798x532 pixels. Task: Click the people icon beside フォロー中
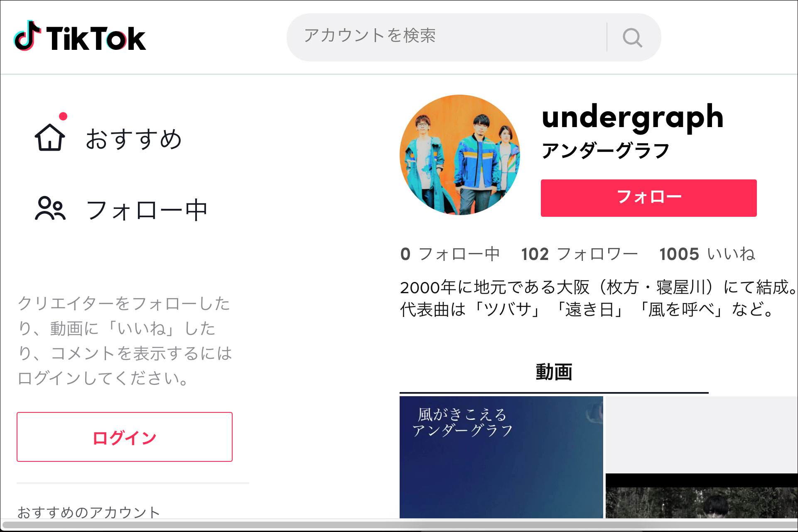coord(50,208)
